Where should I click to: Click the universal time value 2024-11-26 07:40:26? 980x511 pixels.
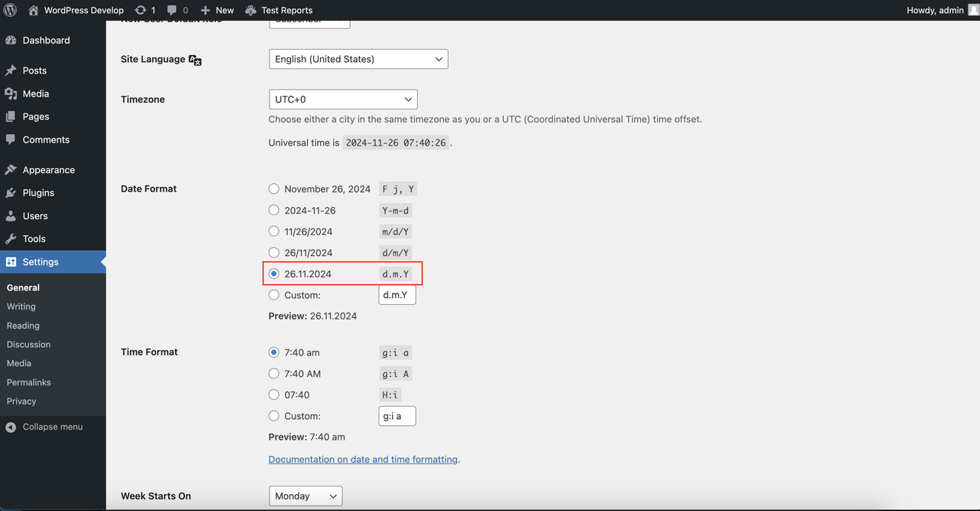click(396, 143)
